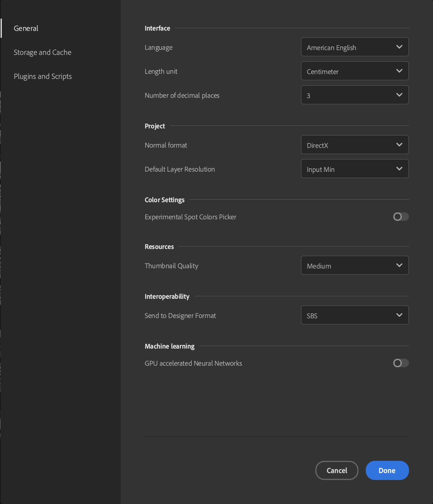This screenshot has width=433, height=504.
Task: Expand Default Layer Resolution dropdown
Action: [354, 169]
